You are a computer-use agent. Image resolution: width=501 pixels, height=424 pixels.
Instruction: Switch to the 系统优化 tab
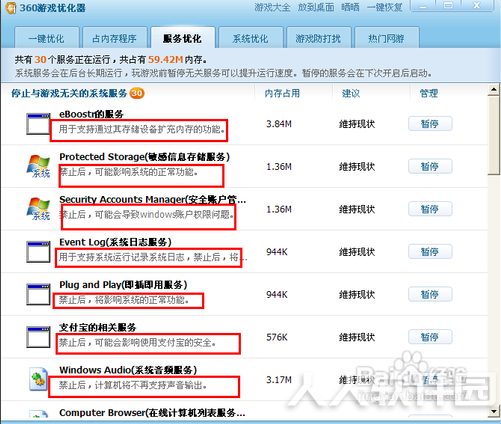[x=250, y=38]
